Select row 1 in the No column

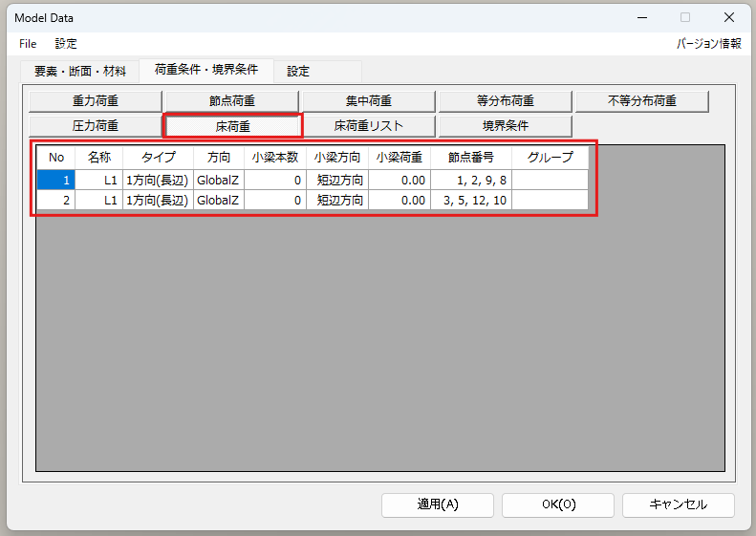tap(56, 181)
